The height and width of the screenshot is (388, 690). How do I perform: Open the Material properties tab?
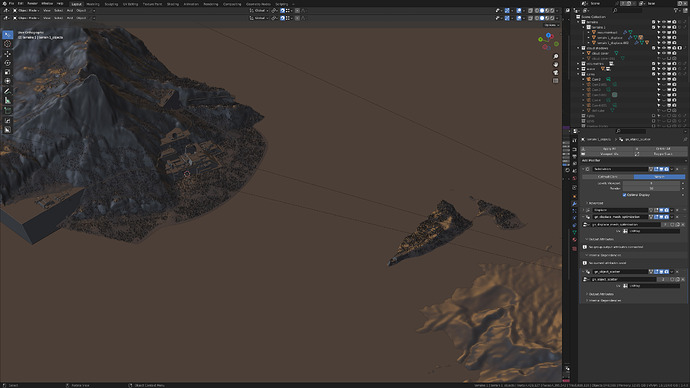(x=574, y=240)
